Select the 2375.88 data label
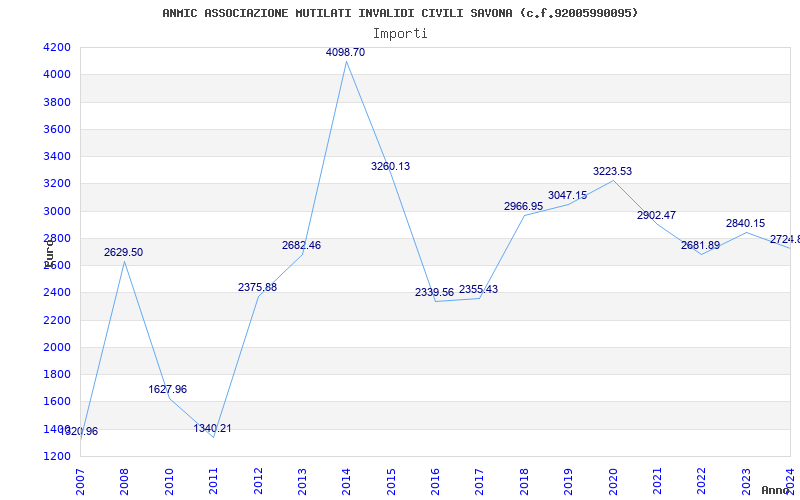Image resolution: width=800 pixels, height=500 pixels. click(x=257, y=287)
